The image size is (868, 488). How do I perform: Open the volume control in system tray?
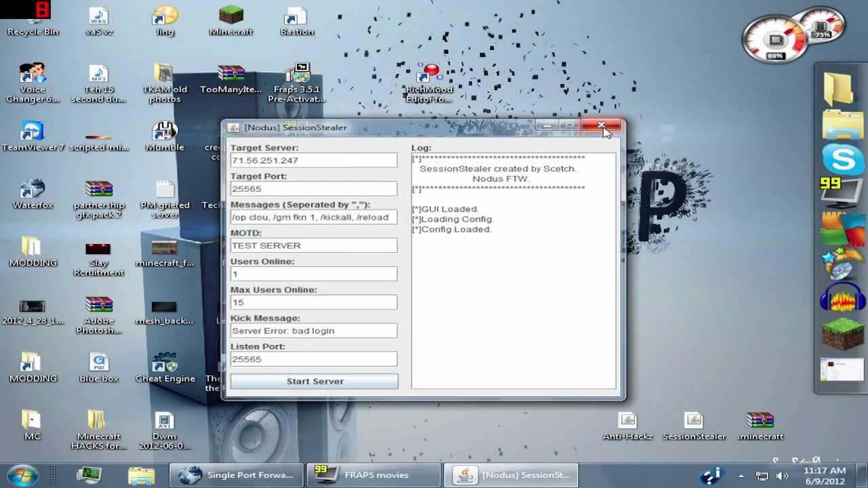[x=782, y=476]
